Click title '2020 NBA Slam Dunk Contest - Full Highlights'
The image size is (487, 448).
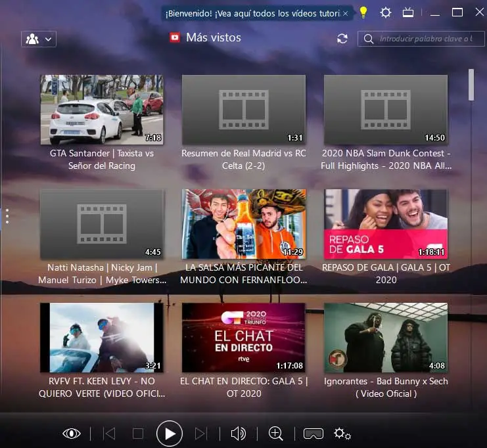[x=386, y=160]
